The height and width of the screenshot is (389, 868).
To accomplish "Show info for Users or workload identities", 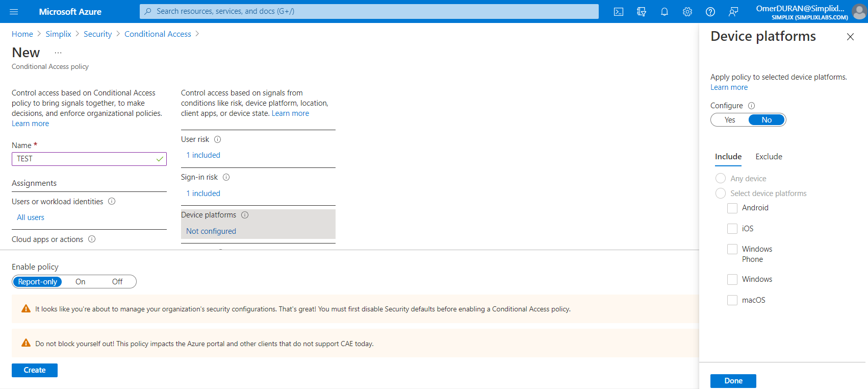I will pos(112,201).
